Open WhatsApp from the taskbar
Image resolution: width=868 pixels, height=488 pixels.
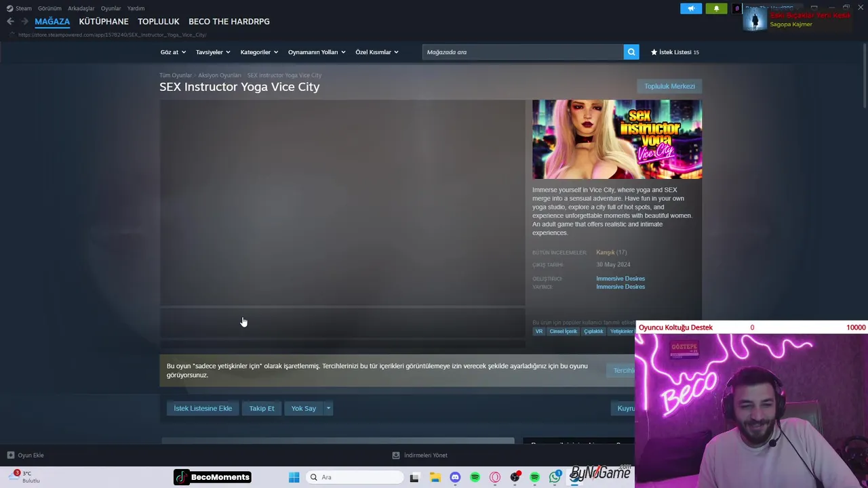click(555, 477)
